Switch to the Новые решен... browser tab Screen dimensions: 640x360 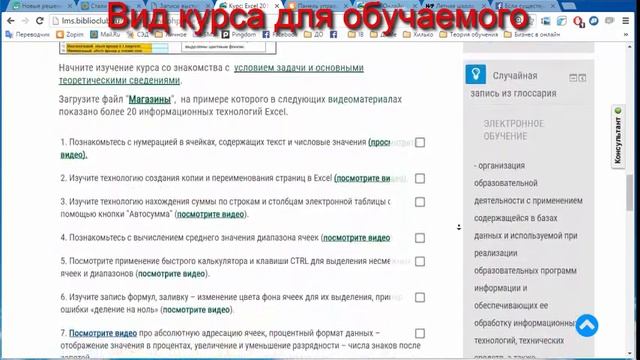click(41, 6)
